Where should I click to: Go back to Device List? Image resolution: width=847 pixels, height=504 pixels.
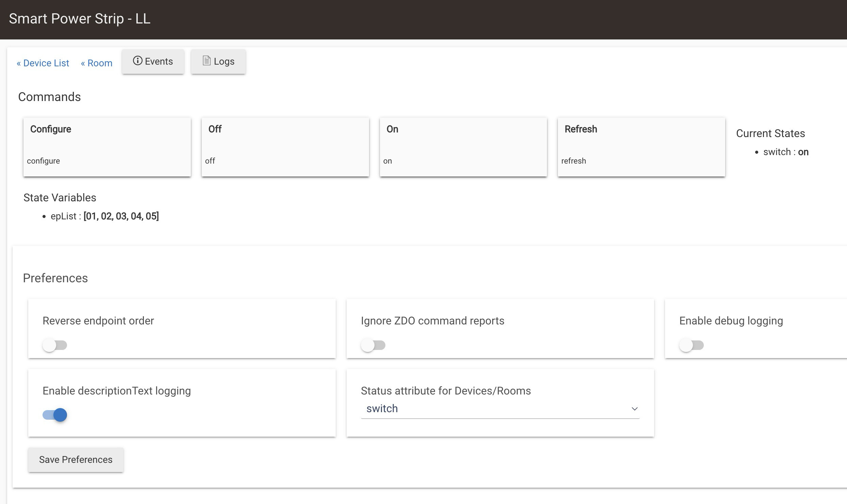[x=43, y=63]
